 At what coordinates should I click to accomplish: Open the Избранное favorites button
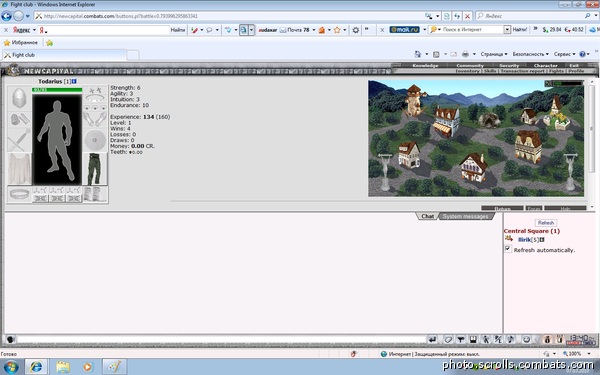(x=21, y=42)
